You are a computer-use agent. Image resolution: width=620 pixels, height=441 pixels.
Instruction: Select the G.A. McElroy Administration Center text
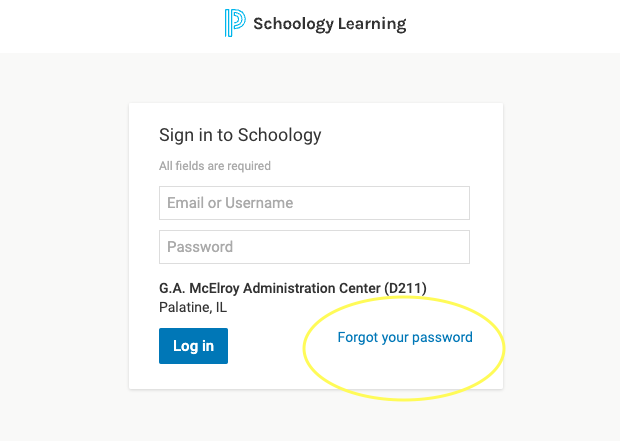click(x=270, y=288)
